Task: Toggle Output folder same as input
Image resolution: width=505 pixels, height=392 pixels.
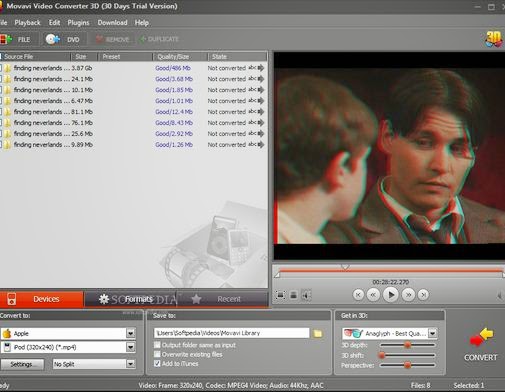Action: click(x=157, y=345)
